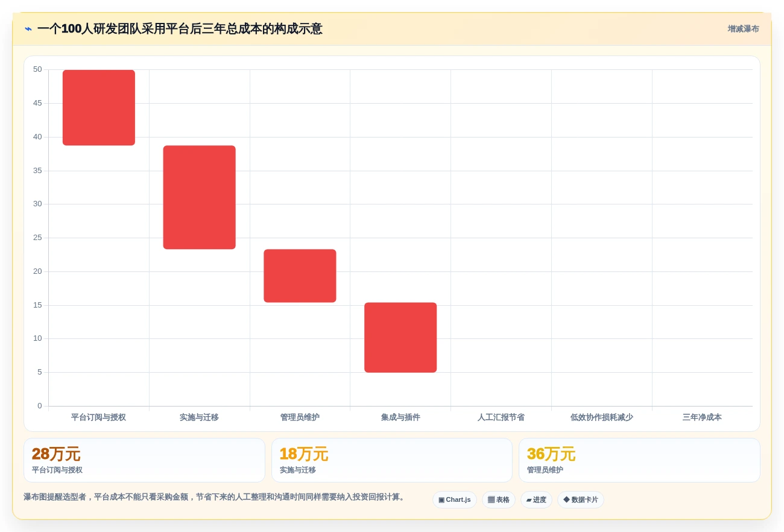Screen dimensions: 784x532
Task: Select the 实施与迁移 red waterfall bar
Action: (199, 197)
